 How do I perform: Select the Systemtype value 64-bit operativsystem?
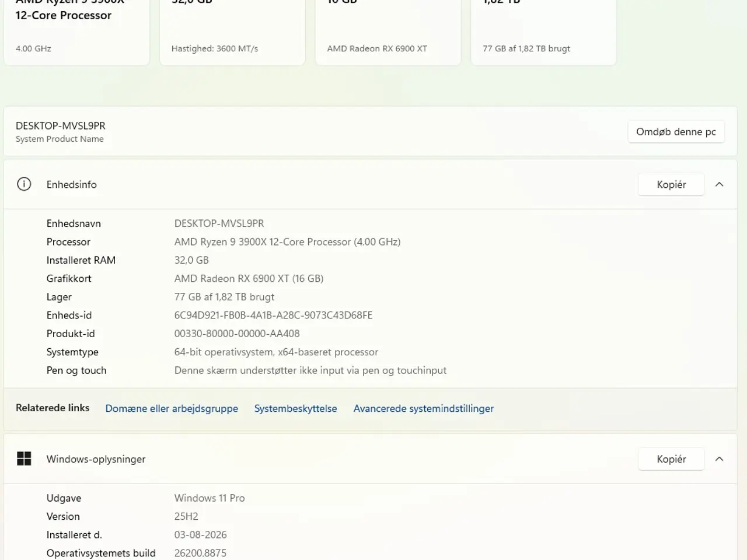(276, 352)
